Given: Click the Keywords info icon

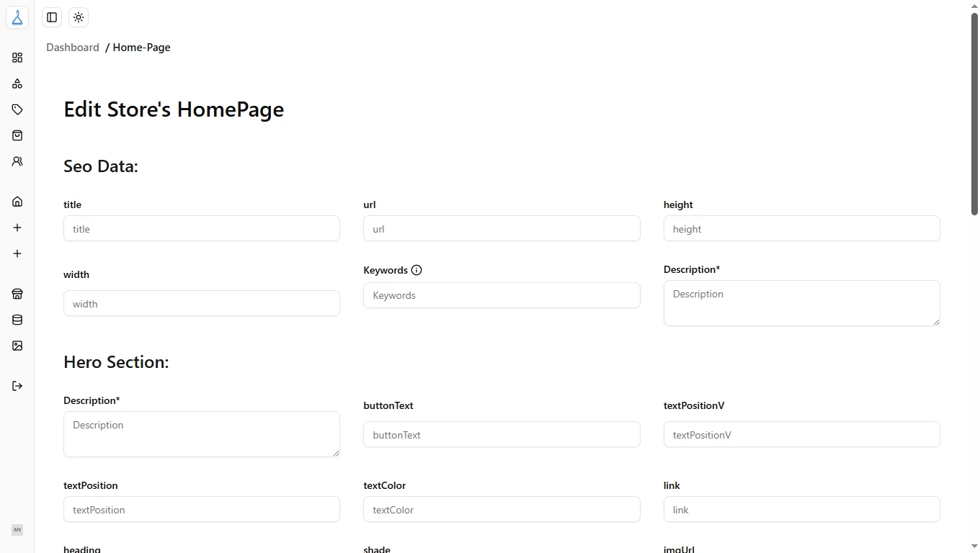Looking at the screenshot, I should pos(417,270).
